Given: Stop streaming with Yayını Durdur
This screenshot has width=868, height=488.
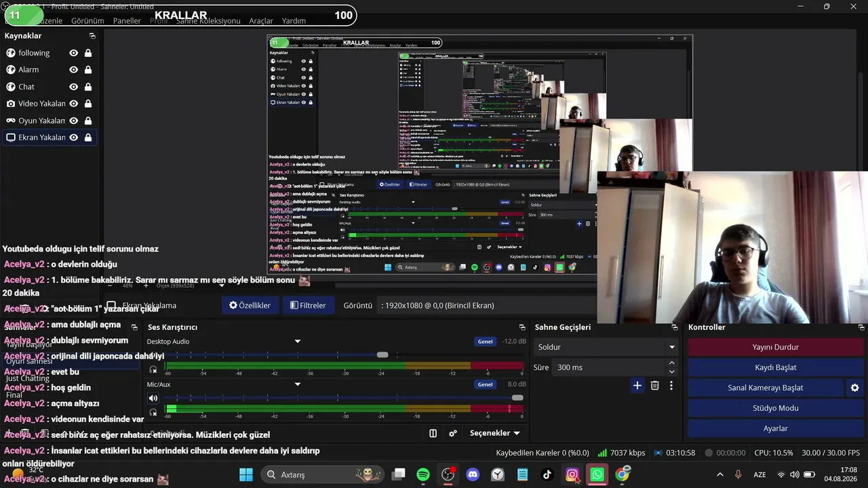Looking at the screenshot, I should click(x=775, y=347).
